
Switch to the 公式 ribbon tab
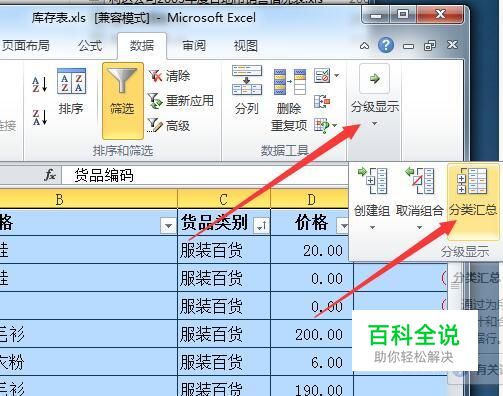click(90, 46)
